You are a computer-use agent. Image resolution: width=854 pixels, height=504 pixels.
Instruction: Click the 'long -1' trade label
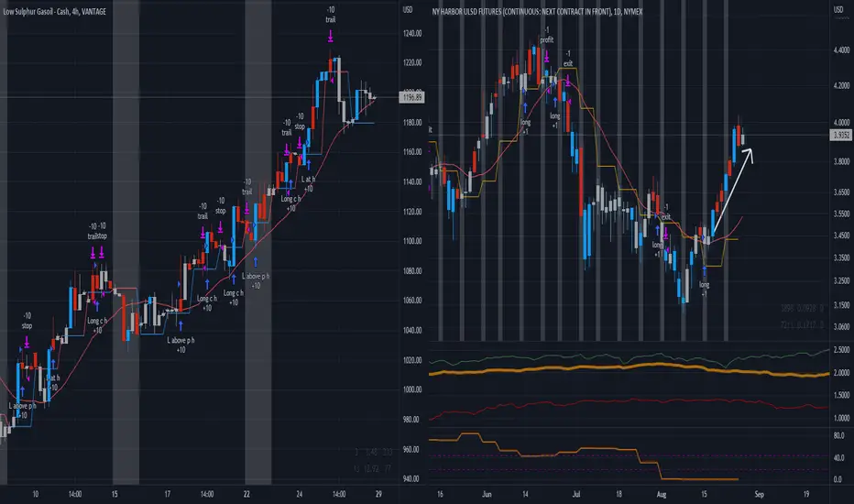coord(705,289)
